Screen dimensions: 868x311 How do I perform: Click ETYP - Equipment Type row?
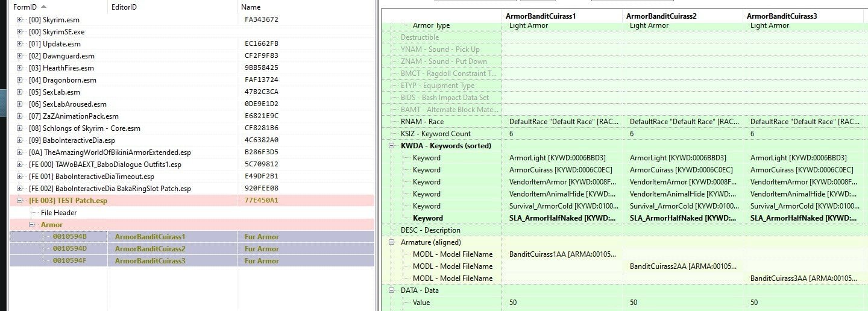coord(438,86)
